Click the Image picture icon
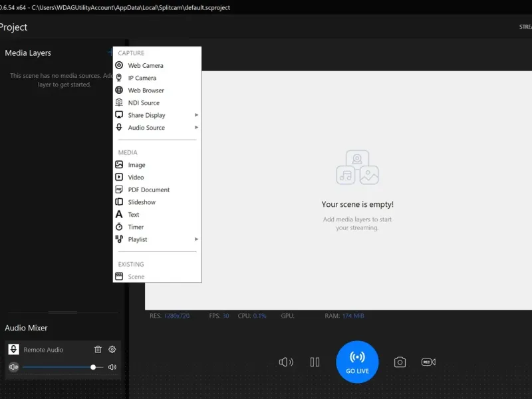This screenshot has width=532, height=399. 119,164
